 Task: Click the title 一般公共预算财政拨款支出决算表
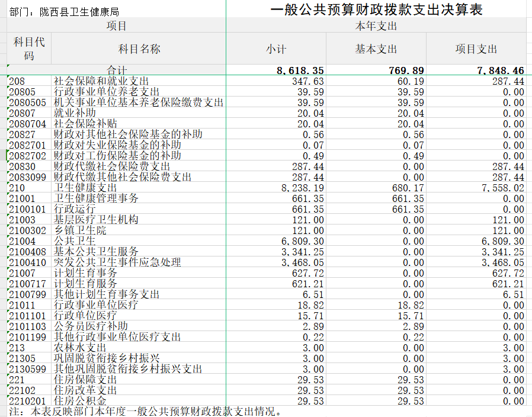[376, 10]
